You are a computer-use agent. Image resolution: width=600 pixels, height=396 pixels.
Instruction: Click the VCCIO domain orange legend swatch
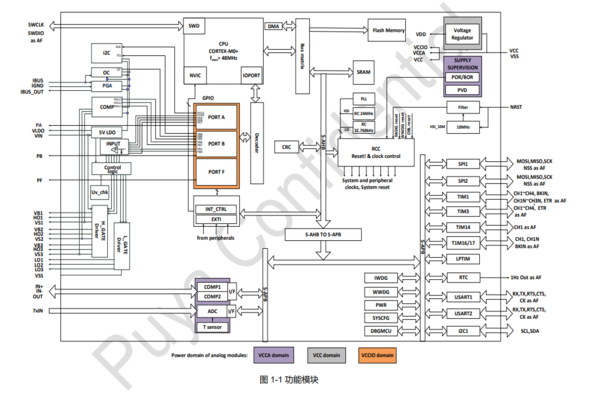tap(377, 355)
